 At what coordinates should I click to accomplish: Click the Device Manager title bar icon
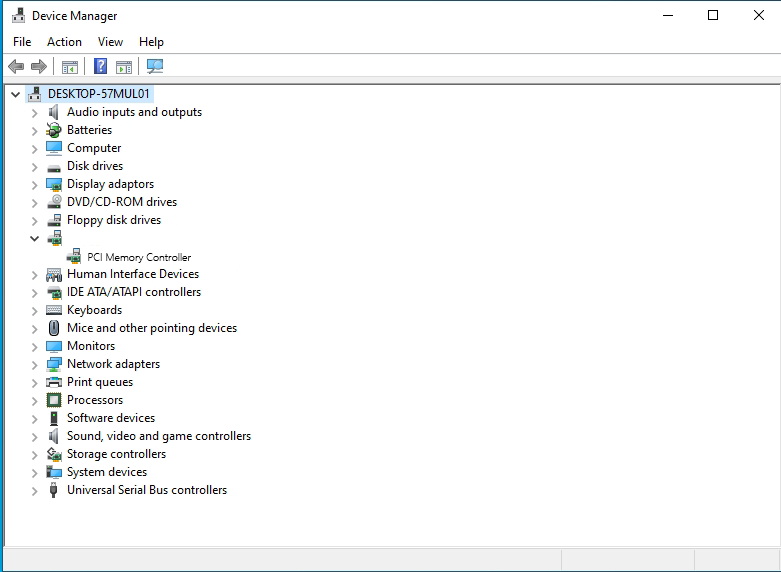(x=18, y=15)
